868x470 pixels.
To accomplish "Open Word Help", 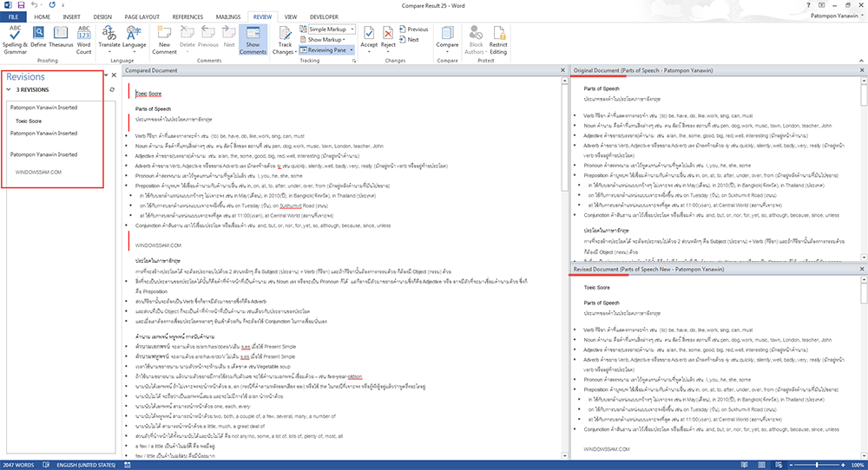I will click(809, 5).
